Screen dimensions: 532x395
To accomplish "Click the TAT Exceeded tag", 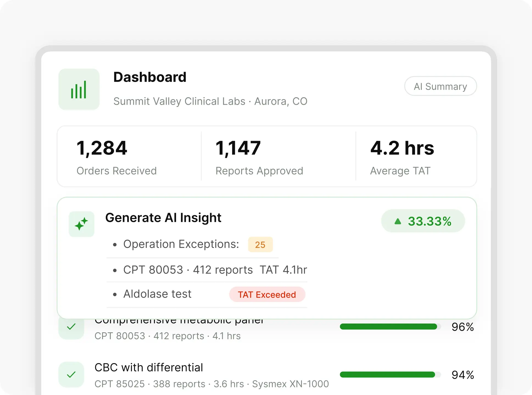I will (267, 294).
